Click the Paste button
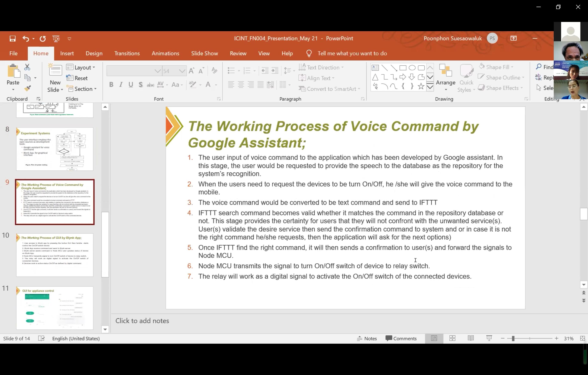This screenshot has width=588, height=375. 13,77
